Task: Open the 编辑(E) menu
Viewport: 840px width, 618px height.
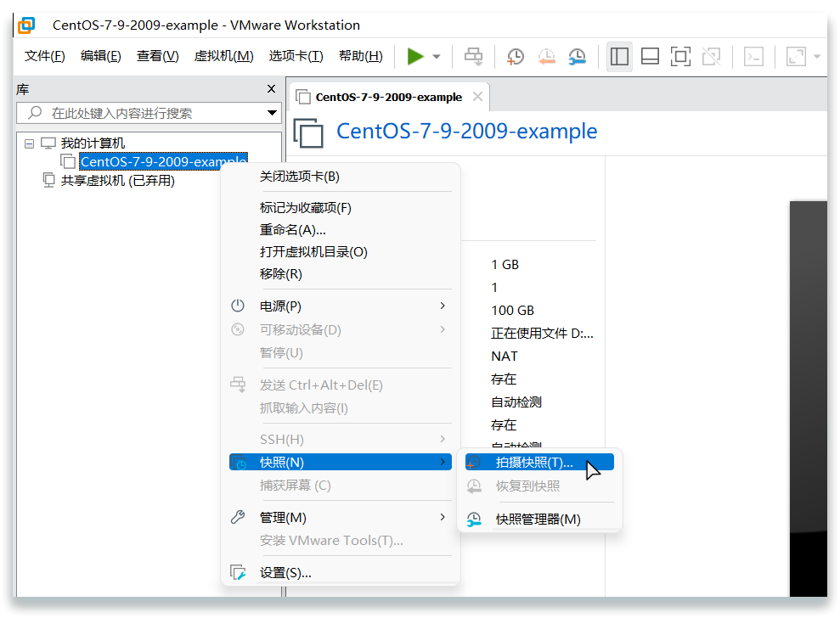Action: coord(101,56)
